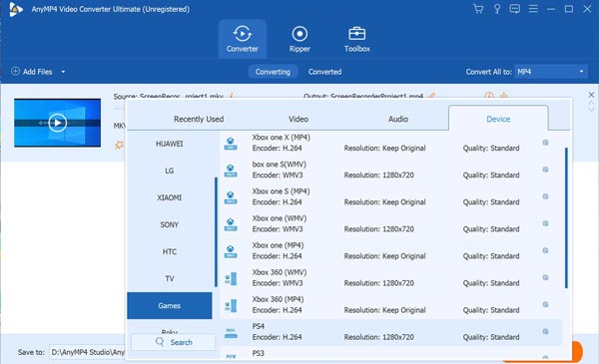Click the box one S(WMV) device icon
The image size is (599, 364).
[x=231, y=171]
